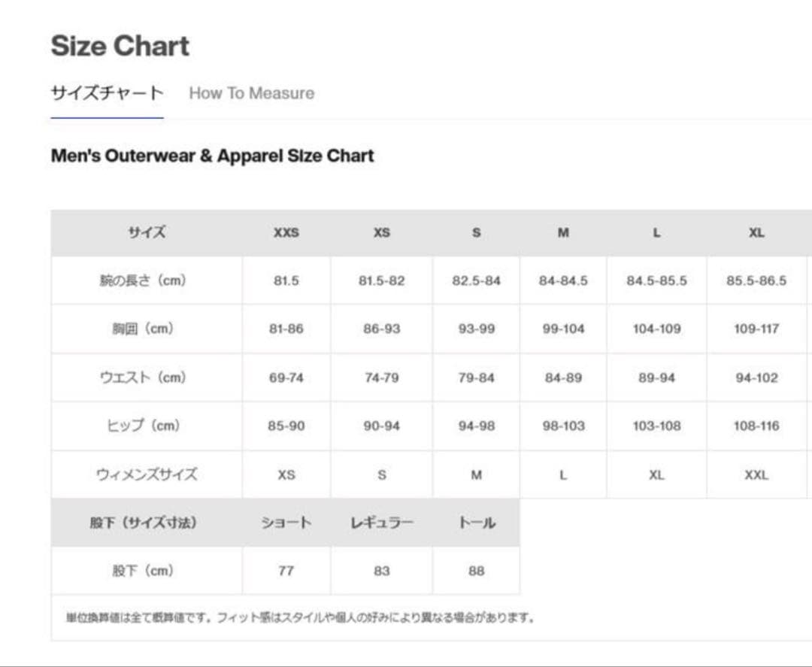This screenshot has width=812, height=667.
Task: Select the レギュラー inseam column header
Action: (x=381, y=522)
